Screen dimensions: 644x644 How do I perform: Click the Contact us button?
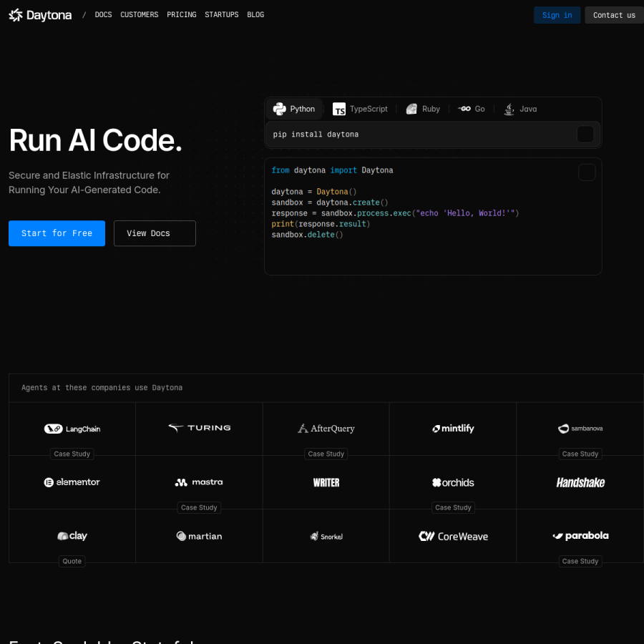614,15
